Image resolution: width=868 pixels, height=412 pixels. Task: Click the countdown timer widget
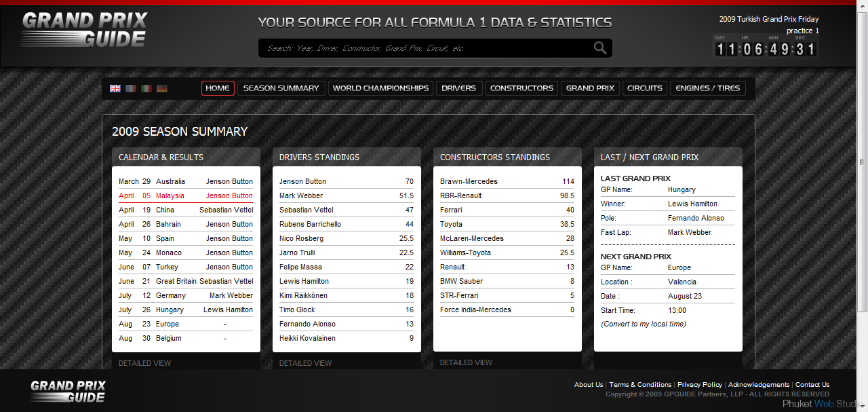765,48
